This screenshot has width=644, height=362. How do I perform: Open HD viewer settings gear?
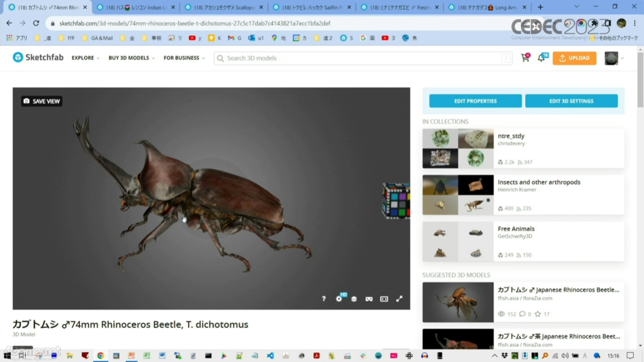[x=339, y=299]
